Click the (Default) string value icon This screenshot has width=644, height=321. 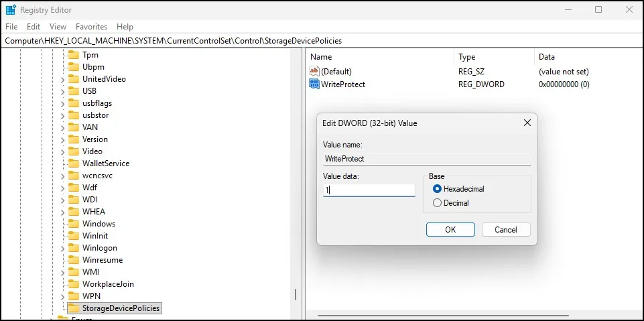point(314,72)
